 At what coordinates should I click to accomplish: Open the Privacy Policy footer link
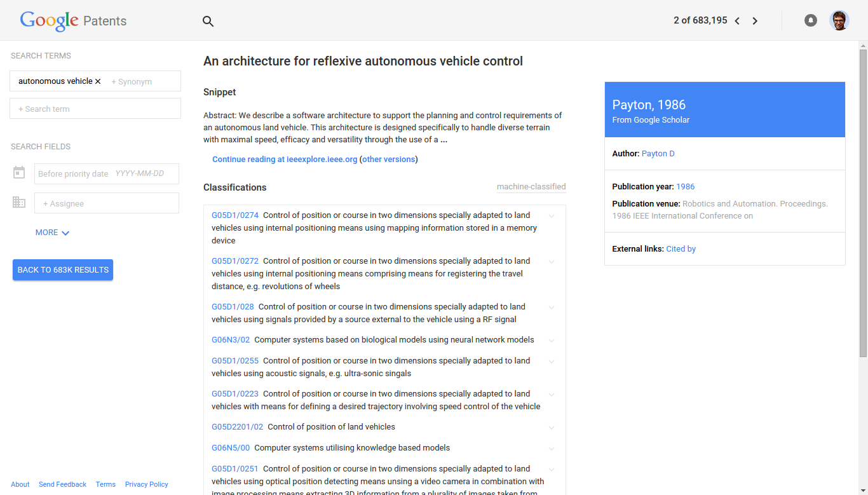tap(146, 484)
